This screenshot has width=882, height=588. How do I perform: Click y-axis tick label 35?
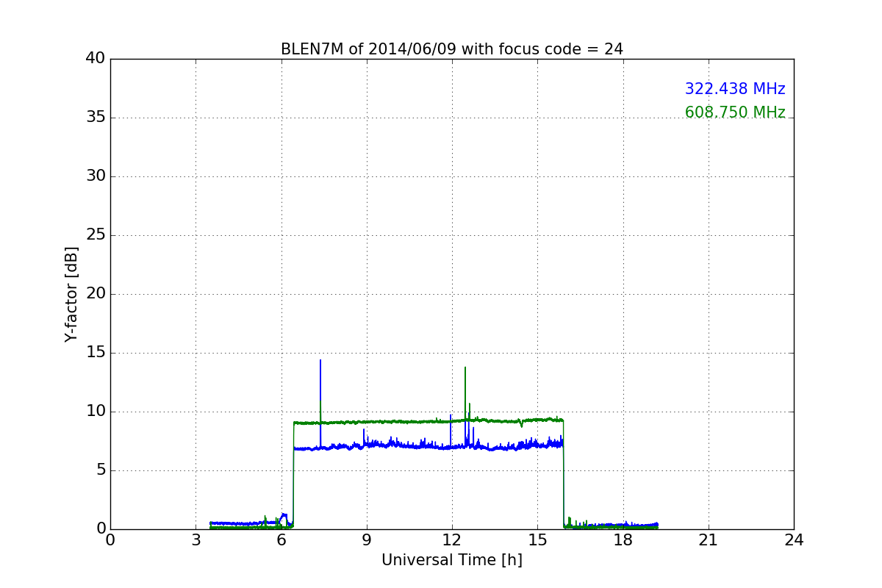tap(96, 118)
